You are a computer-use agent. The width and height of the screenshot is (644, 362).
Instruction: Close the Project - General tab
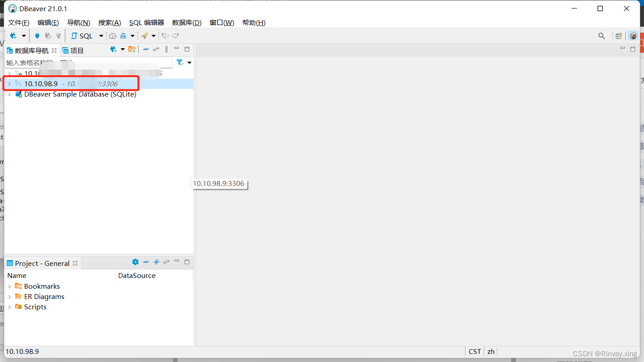point(75,263)
